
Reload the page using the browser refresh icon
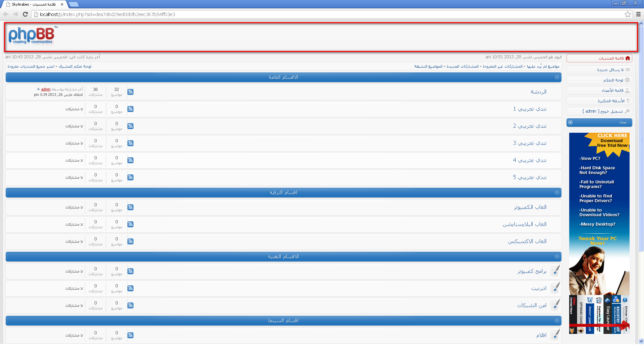[25, 14]
